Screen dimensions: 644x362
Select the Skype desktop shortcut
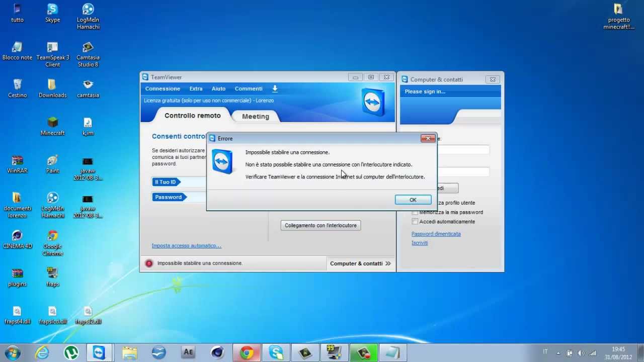pos(52,14)
